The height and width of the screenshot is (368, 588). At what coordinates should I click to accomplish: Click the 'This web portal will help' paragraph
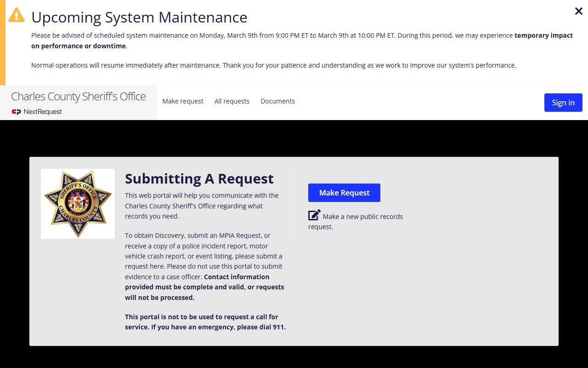[x=202, y=206]
